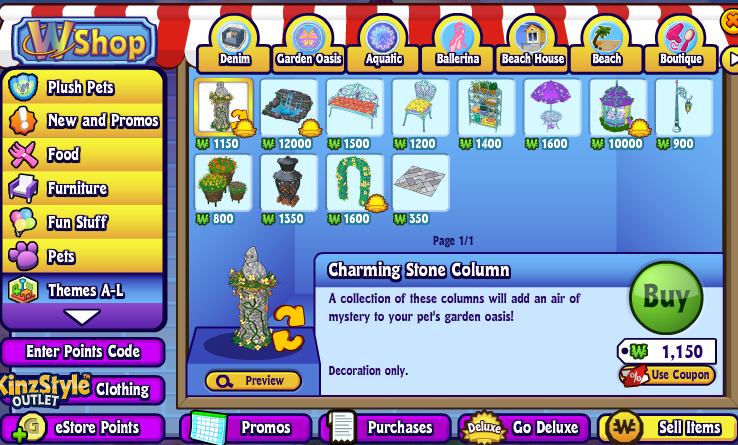Image resolution: width=738 pixels, height=445 pixels.
Task: Select the 12000 pond fountain thumbnail
Action: tap(289, 108)
